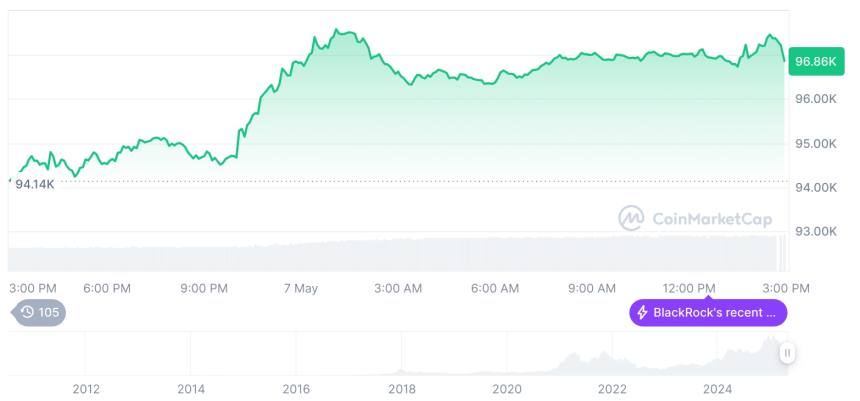Click the history clock icon in the 105 badge
The image size is (860, 401).
27,312
